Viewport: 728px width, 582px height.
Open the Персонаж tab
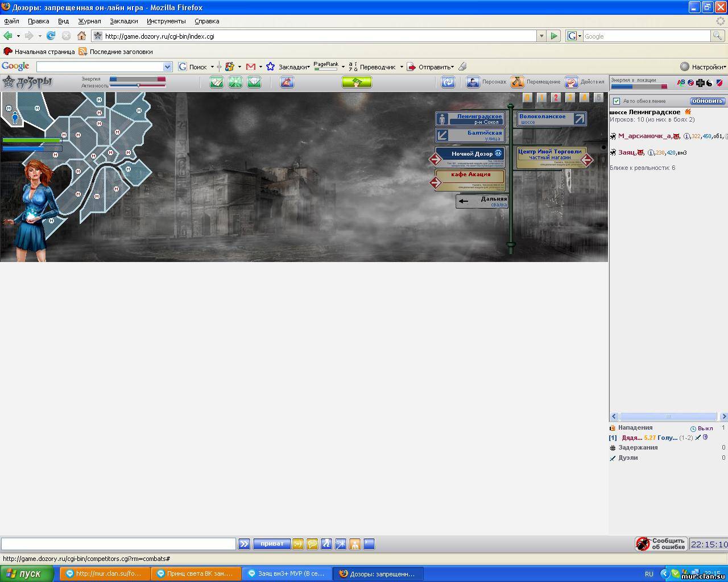486,82
